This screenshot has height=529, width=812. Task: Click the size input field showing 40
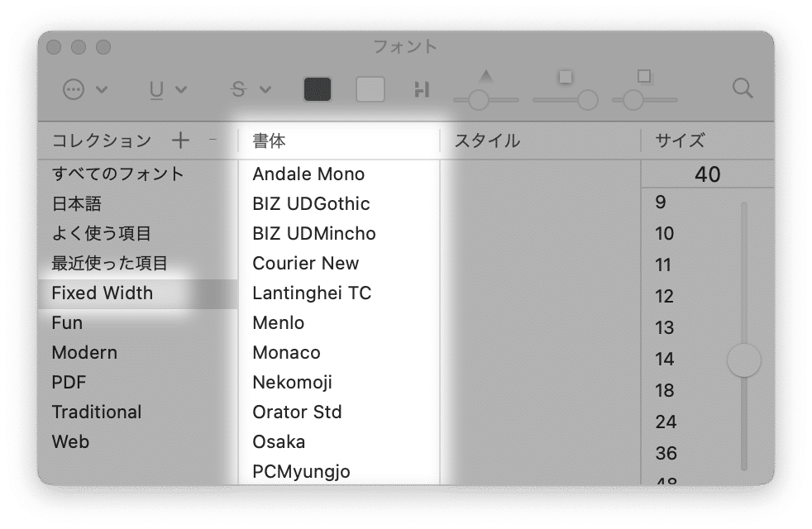[707, 174]
